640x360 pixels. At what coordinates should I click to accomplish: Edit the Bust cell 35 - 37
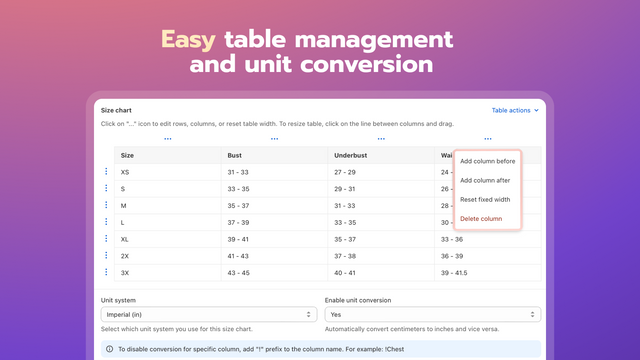tap(274, 206)
